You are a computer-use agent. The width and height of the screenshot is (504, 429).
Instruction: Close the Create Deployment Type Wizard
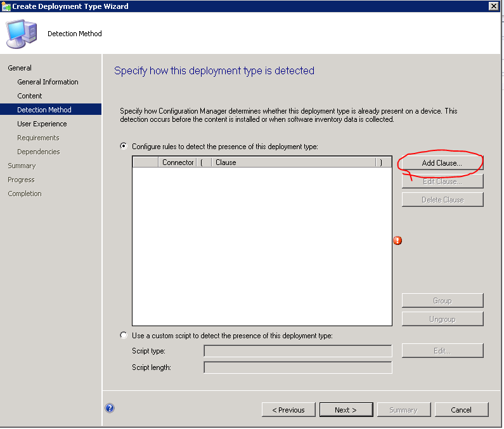pos(493,6)
